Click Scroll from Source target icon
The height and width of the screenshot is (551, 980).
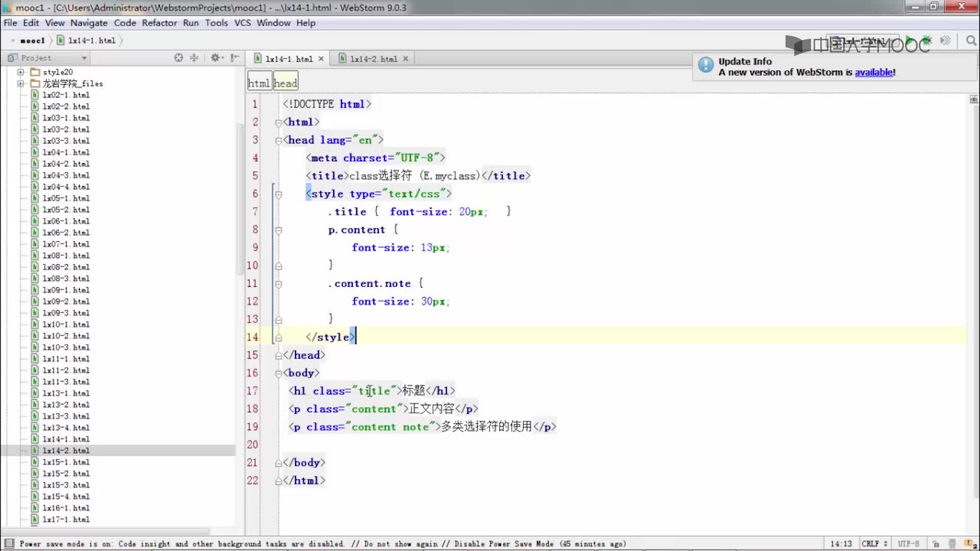178,58
